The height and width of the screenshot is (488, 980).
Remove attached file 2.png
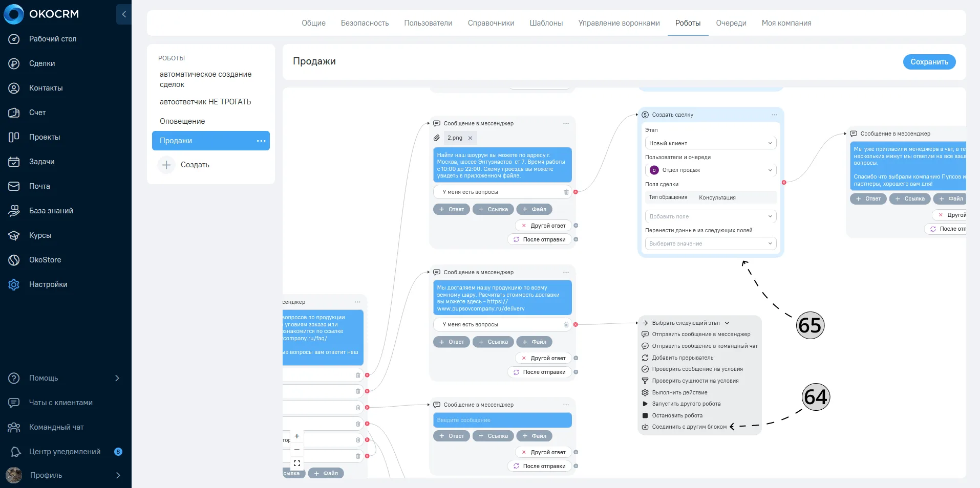pyautogui.click(x=470, y=138)
